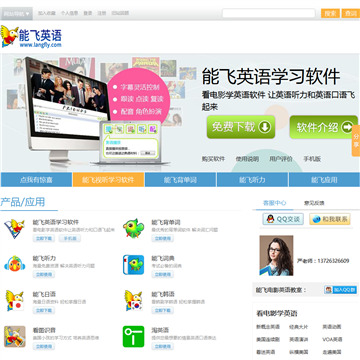This screenshot has width=360, height=360.
Task: Open the 购买软件 link
Action: 213,159
